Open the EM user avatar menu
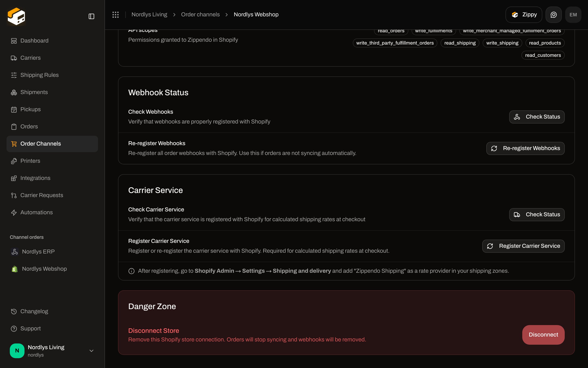588x368 pixels. click(573, 15)
